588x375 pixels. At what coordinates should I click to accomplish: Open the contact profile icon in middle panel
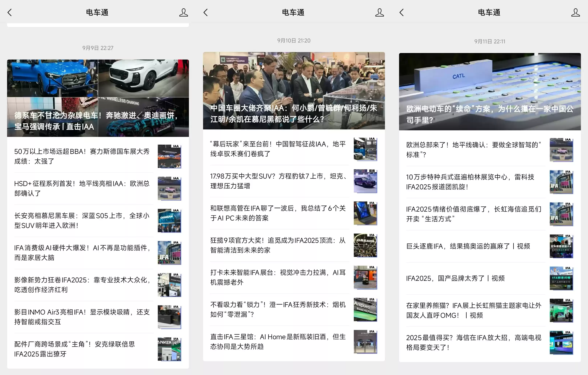pos(379,12)
